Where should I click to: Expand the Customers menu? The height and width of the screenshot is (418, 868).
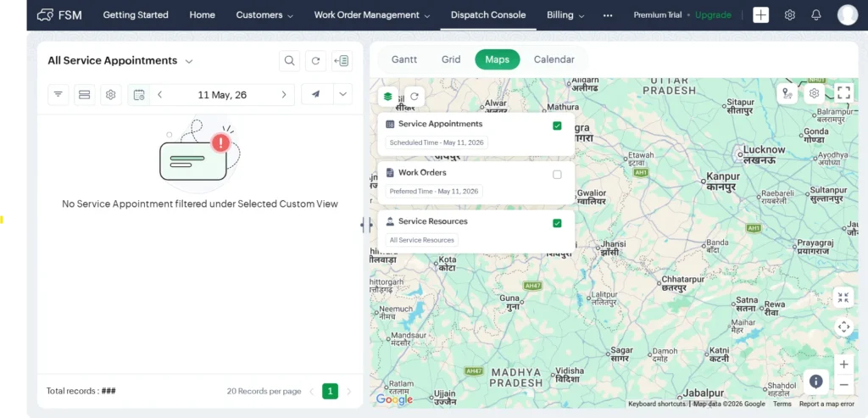[x=264, y=15]
